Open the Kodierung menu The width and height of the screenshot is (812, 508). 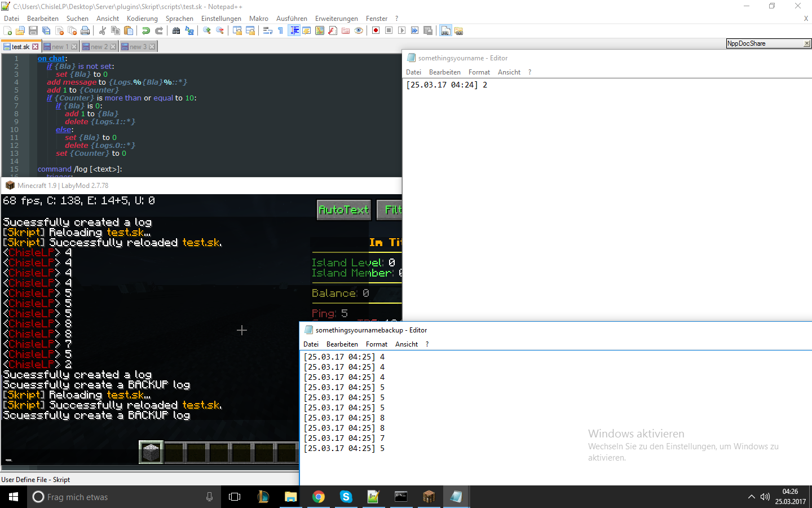point(142,19)
